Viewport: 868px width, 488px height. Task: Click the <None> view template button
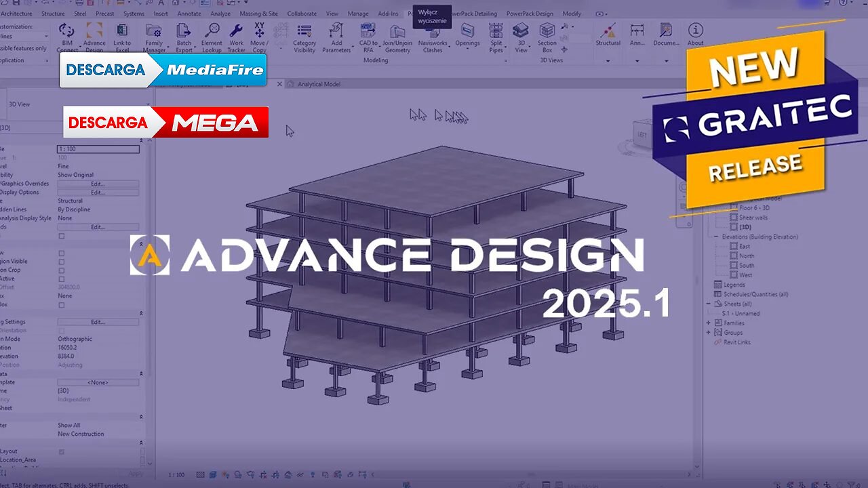(x=98, y=382)
